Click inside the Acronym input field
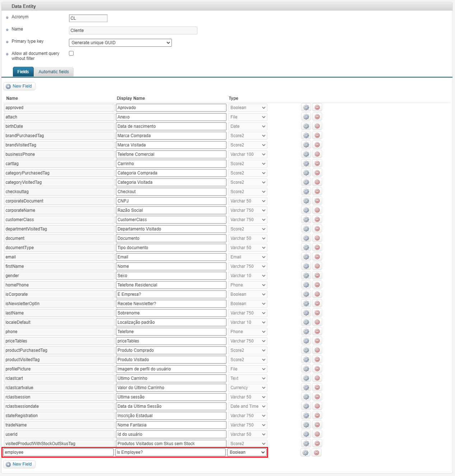455x476 pixels. click(88, 18)
